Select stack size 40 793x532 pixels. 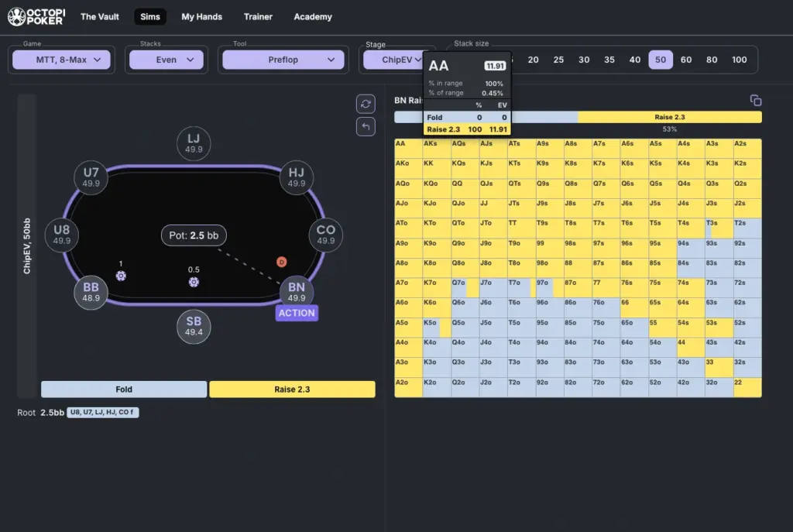(x=635, y=60)
